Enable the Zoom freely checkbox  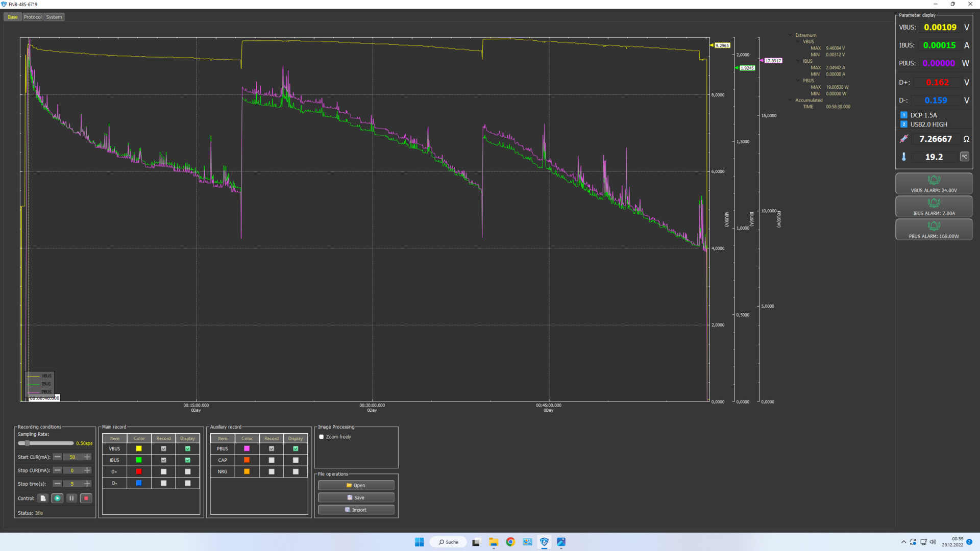point(322,437)
